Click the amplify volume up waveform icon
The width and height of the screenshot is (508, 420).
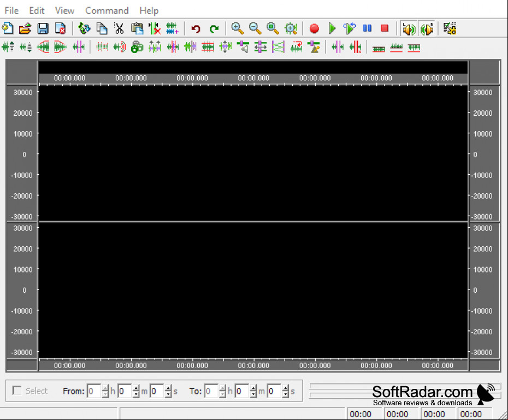(8, 47)
